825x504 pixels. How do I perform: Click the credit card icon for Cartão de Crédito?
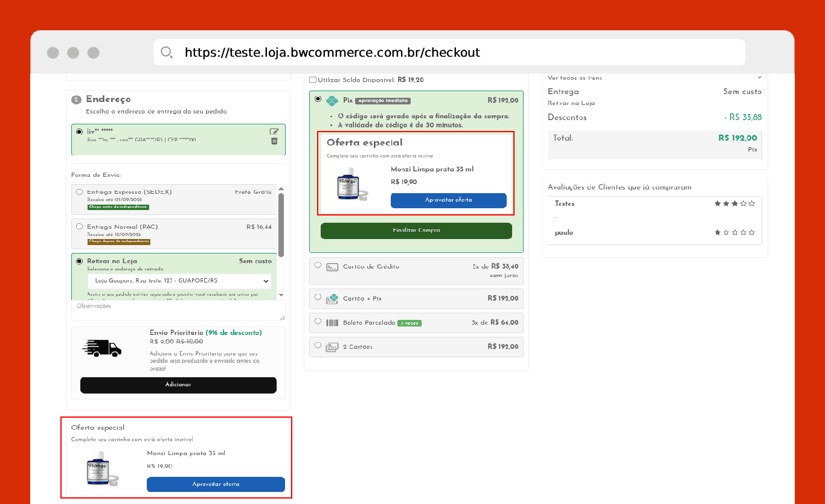point(332,267)
